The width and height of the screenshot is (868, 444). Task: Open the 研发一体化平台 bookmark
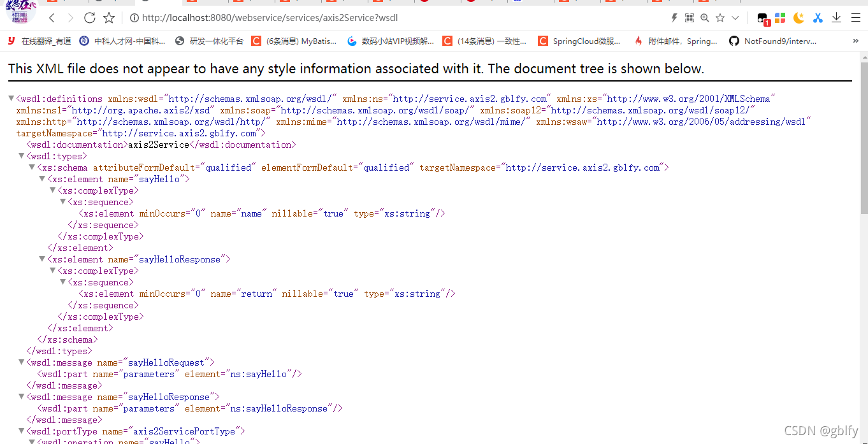210,41
